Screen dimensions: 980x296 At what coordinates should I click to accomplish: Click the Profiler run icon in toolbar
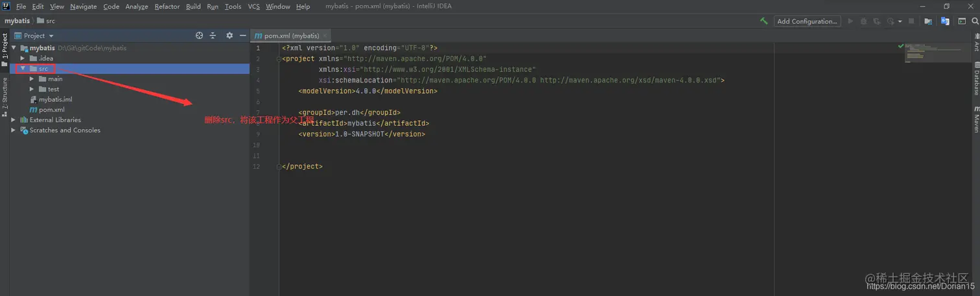point(891,21)
